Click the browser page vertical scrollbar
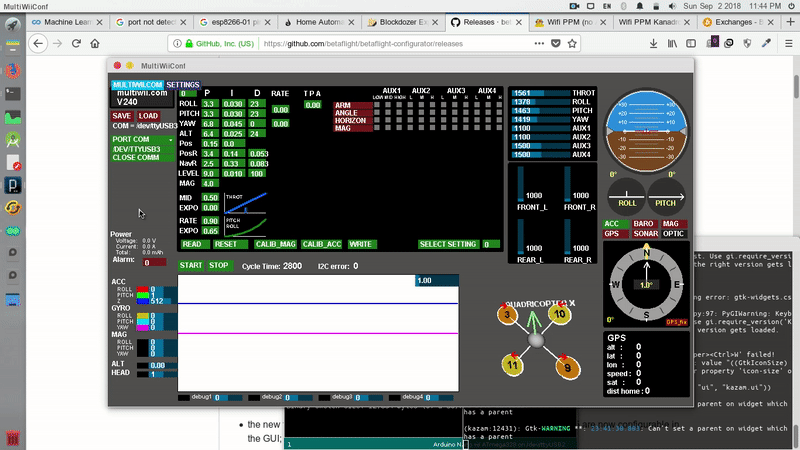Screen dimensions: 800x450 [x=796, y=88]
